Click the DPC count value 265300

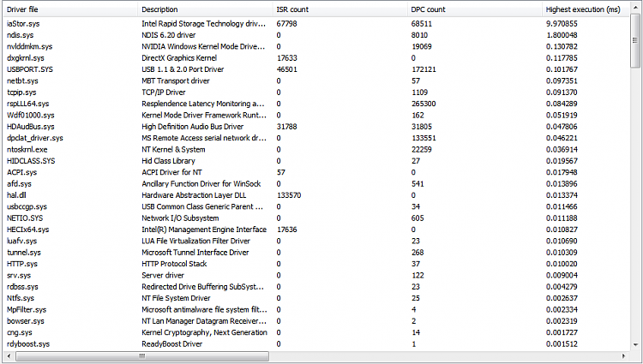point(424,104)
